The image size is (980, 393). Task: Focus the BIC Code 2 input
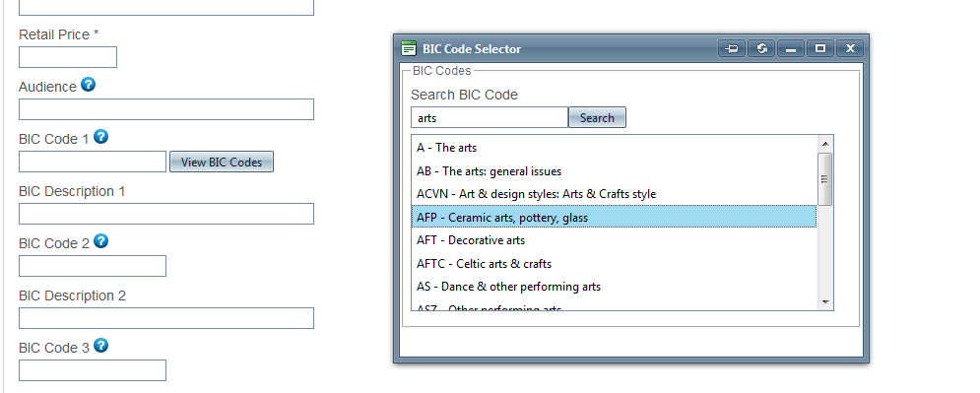coord(93,266)
